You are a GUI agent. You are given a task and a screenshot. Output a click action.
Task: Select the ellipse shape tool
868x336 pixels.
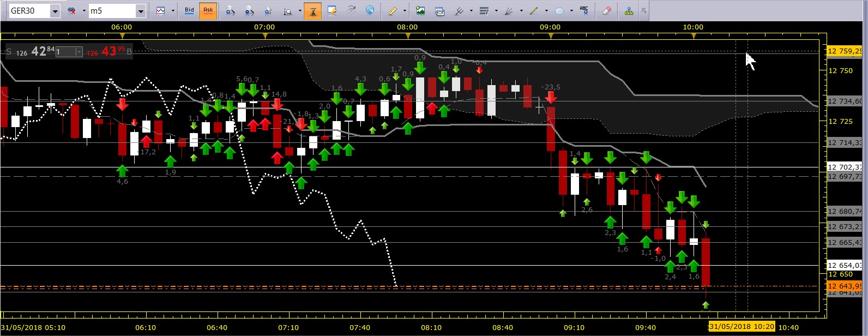(559, 10)
